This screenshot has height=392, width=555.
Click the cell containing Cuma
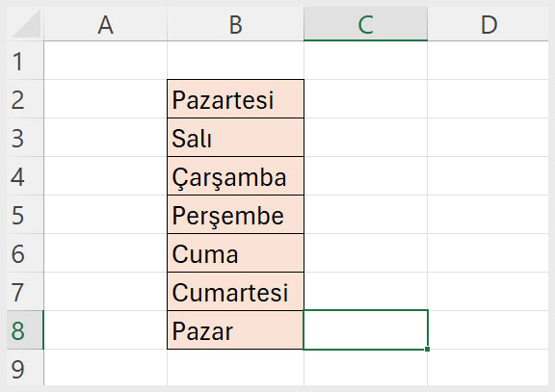click(235, 253)
